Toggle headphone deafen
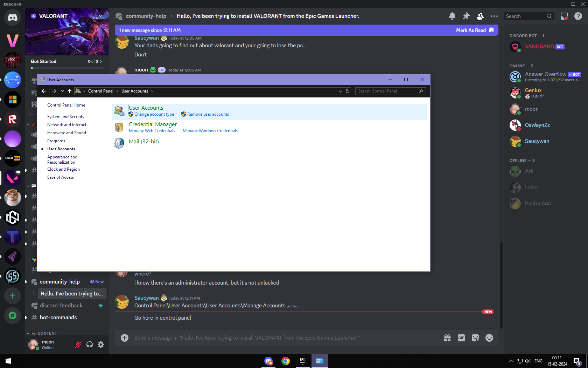The image size is (588, 368). tap(90, 345)
